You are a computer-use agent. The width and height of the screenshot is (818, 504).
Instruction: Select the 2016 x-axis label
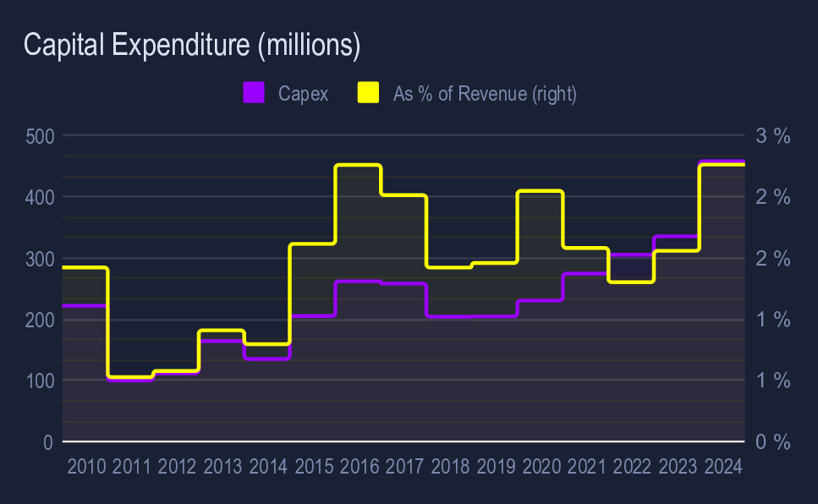[360, 467]
